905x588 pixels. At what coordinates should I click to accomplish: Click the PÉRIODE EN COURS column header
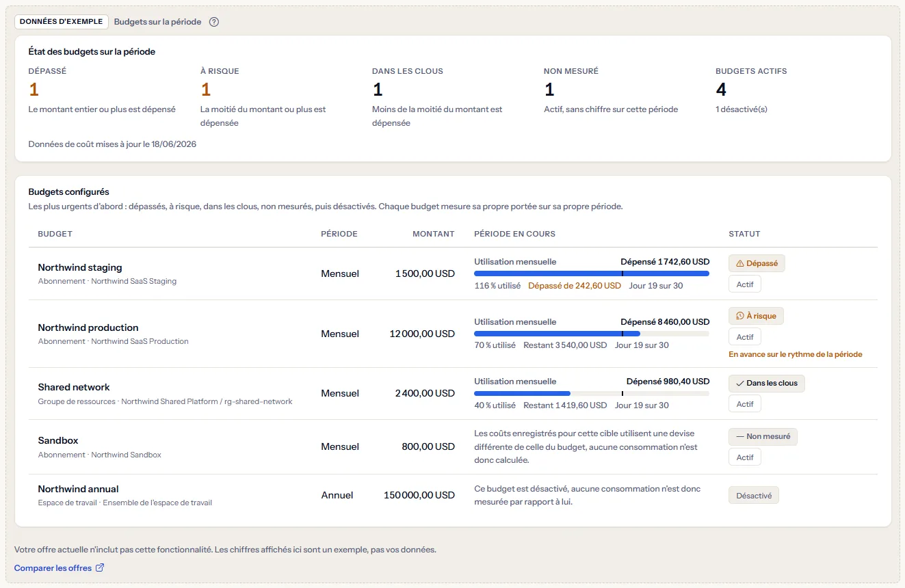point(514,234)
